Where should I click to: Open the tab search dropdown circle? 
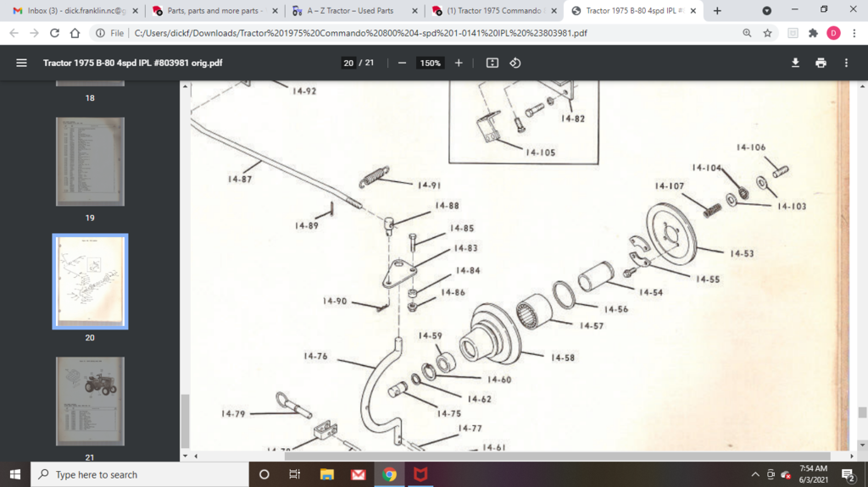[766, 10]
